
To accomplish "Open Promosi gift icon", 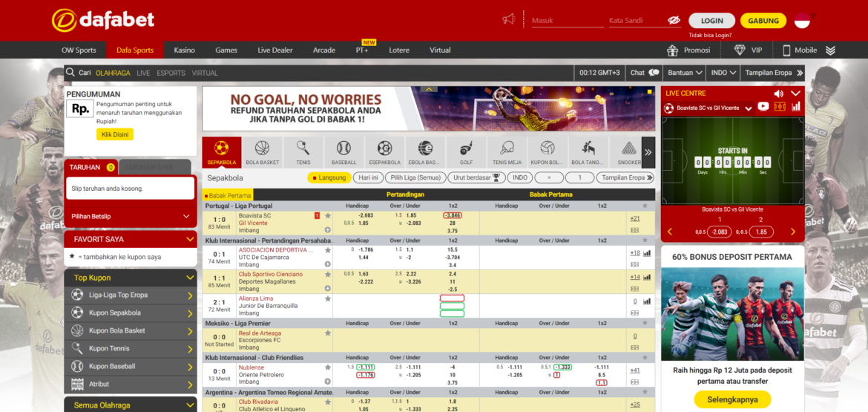I will click(x=673, y=50).
